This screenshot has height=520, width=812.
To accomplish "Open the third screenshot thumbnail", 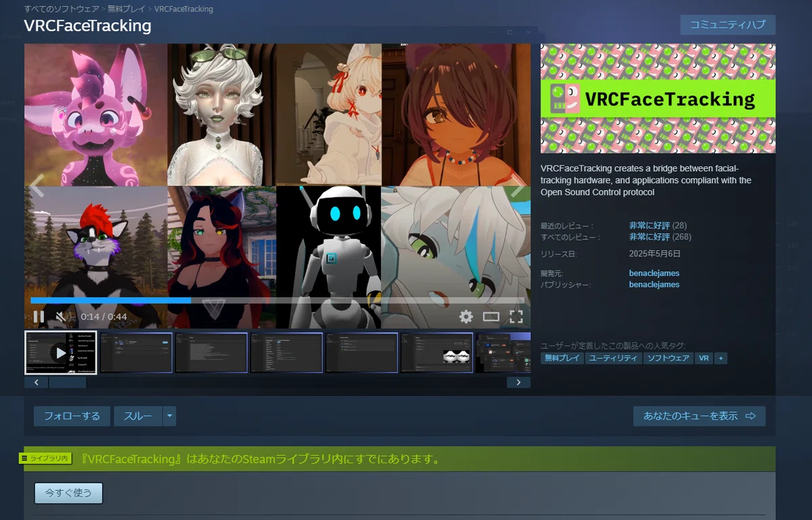I will pyautogui.click(x=211, y=352).
